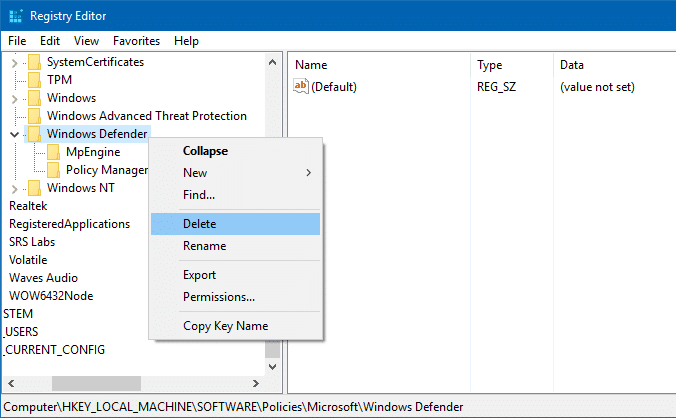Click the tree scroll down arrow
676x418 pixels.
pos(272,367)
